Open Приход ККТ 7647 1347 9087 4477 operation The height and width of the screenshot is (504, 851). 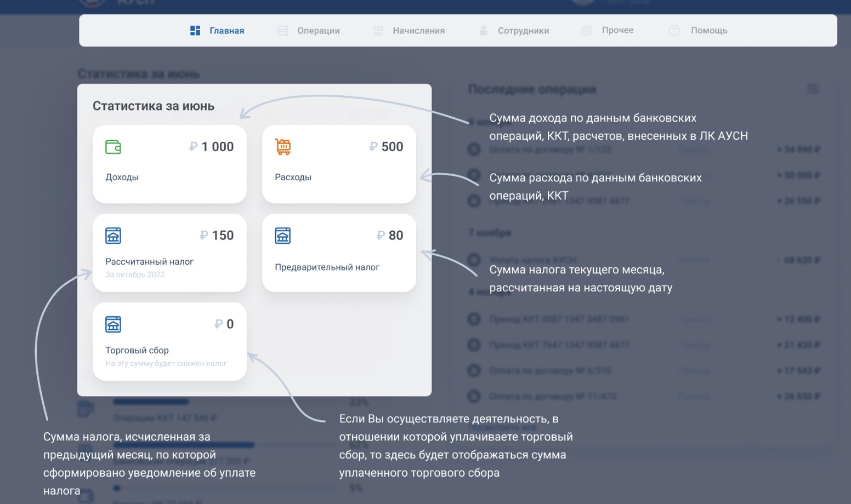pyautogui.click(x=559, y=345)
